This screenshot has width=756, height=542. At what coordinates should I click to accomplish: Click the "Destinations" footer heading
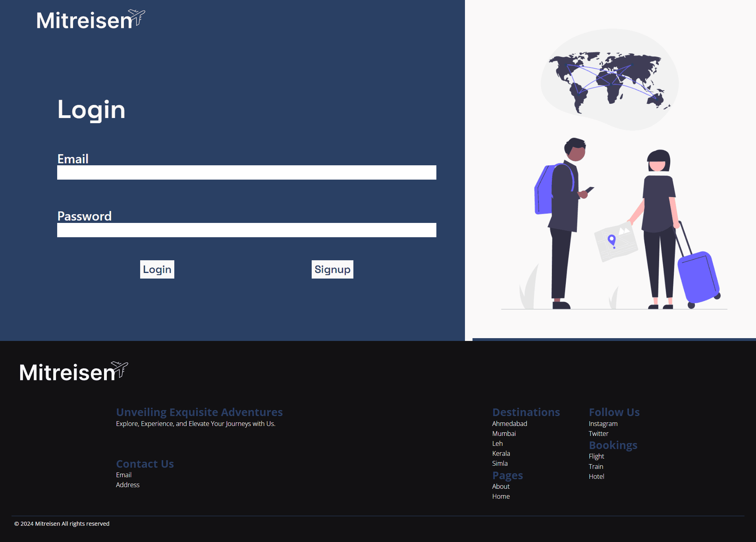click(526, 412)
